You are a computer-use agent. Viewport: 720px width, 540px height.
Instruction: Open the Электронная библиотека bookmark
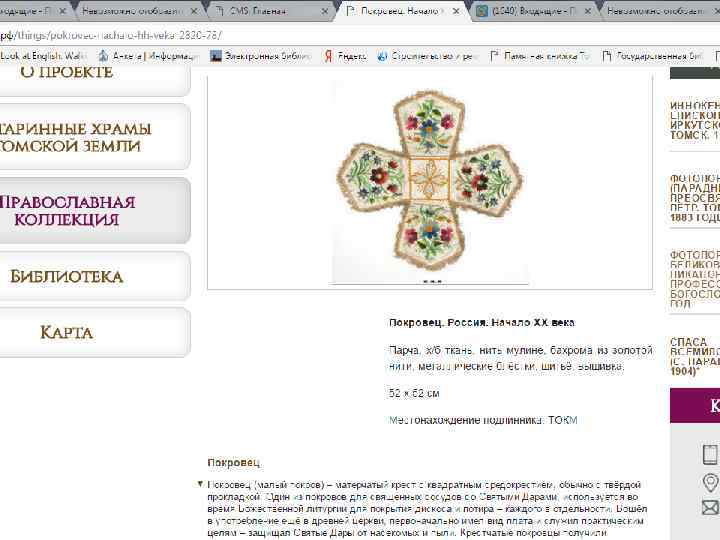tap(261, 56)
